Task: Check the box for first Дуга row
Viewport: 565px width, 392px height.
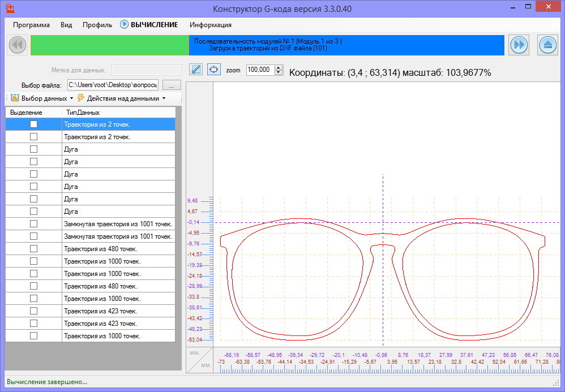Action: (33, 149)
